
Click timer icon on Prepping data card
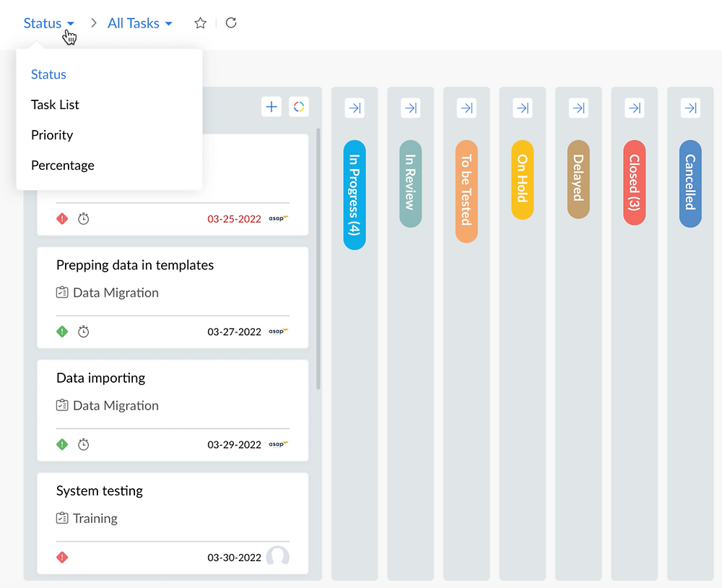[x=83, y=332]
